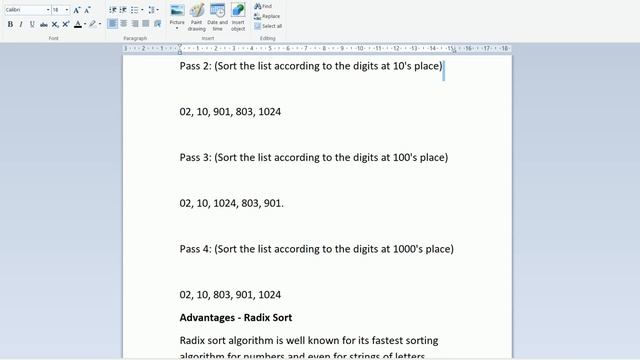Screen dimensions: 640x360
Task: Open the Paragraph dialog
Action: pos(157,24)
